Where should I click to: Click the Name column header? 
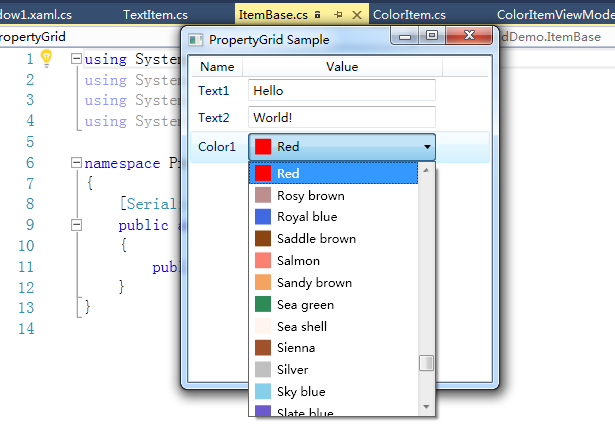click(217, 67)
